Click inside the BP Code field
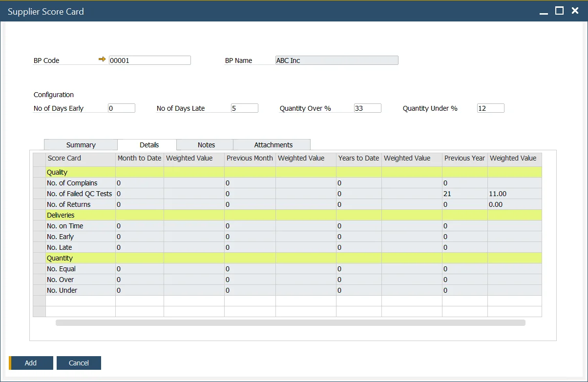 click(149, 60)
